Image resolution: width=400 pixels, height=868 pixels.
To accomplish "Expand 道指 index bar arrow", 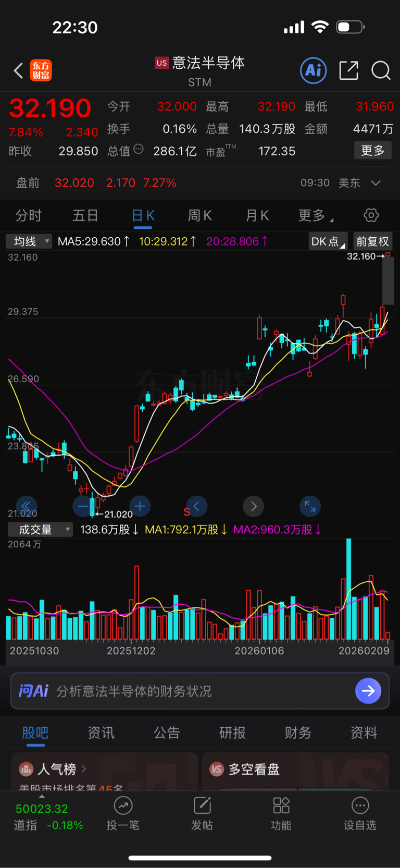I will pos(42,797).
